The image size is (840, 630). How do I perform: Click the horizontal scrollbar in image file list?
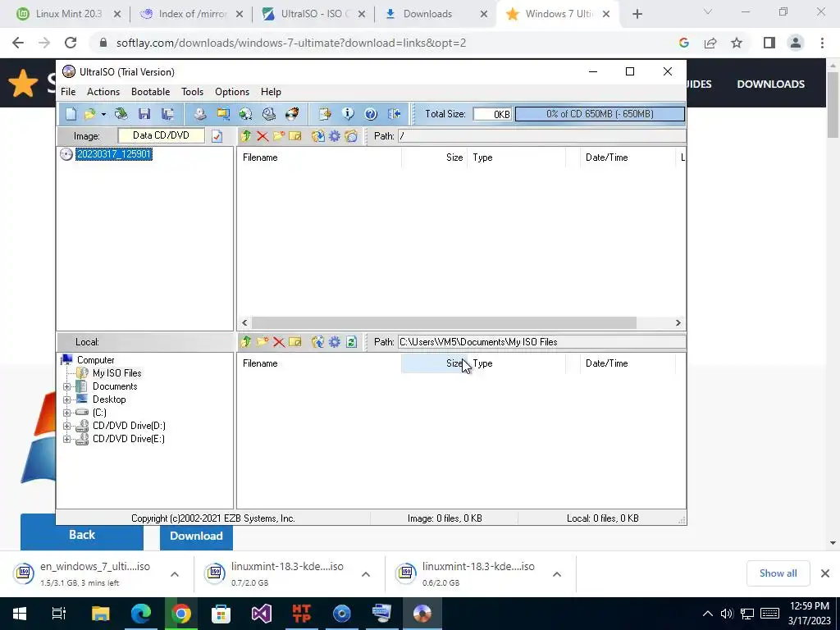[x=444, y=322]
